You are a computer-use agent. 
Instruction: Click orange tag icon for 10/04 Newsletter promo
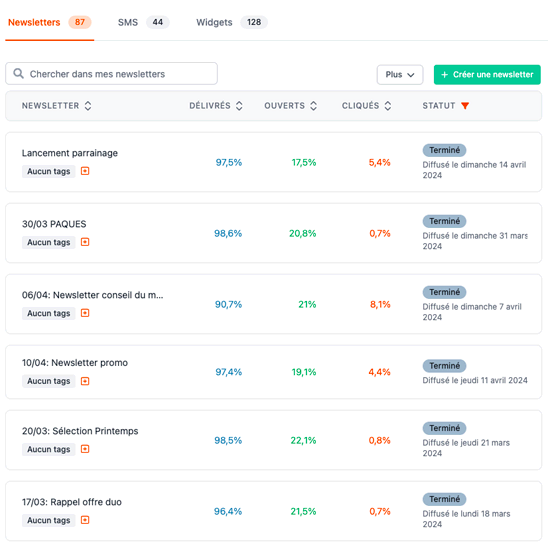pyautogui.click(x=85, y=381)
